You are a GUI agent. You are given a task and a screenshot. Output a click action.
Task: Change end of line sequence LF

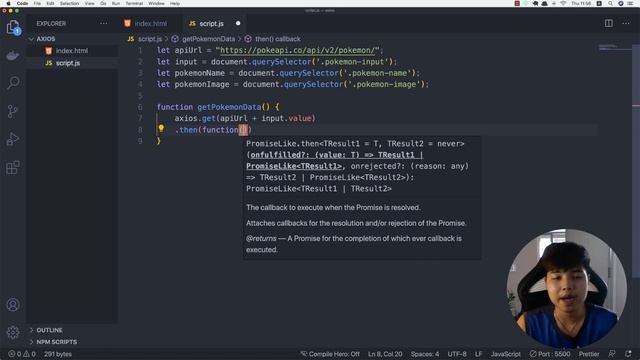click(x=478, y=354)
